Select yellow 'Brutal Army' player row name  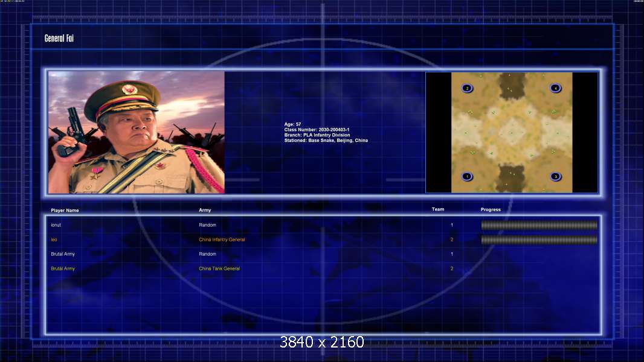click(63, 268)
